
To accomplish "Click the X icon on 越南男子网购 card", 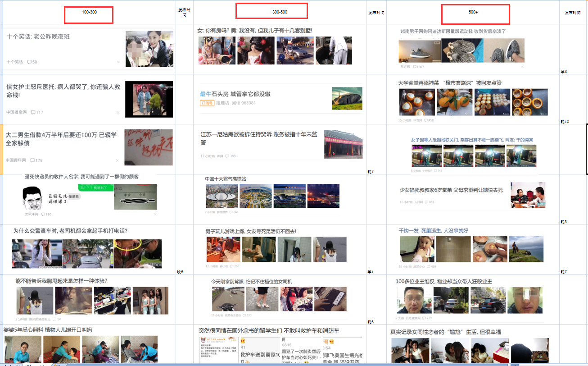I will (x=522, y=67).
